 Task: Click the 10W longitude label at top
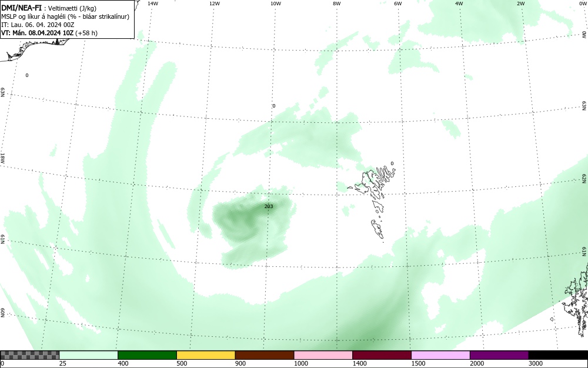pyautogui.click(x=276, y=4)
